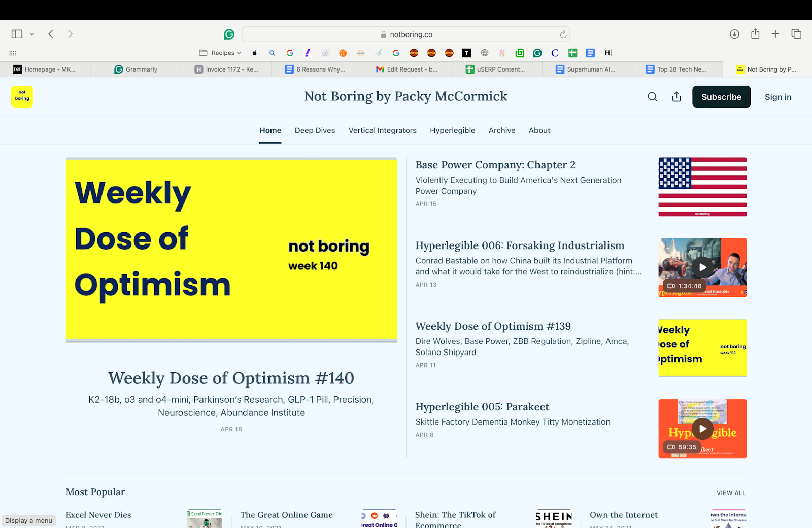Open the About page
Viewport: 812px width, 528px height.
pyautogui.click(x=539, y=130)
